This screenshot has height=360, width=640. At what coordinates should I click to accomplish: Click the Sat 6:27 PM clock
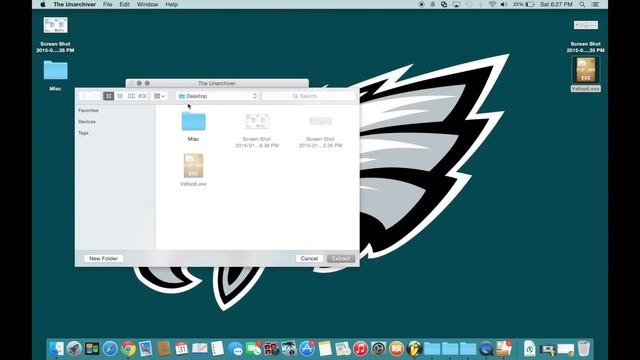click(x=556, y=4)
